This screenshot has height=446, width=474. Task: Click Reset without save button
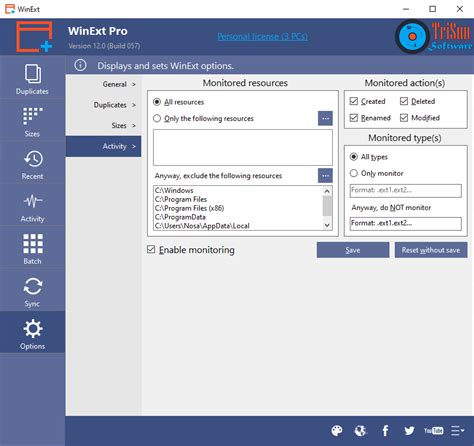(431, 250)
